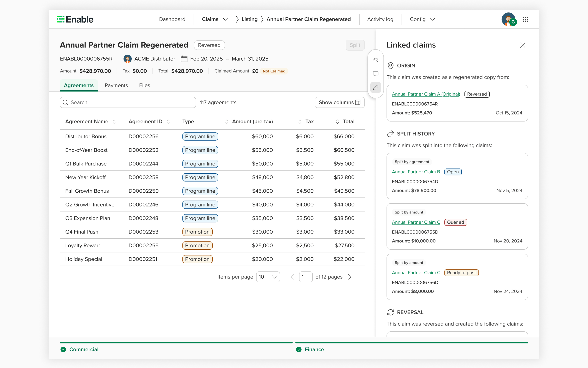Click the $27,500 total for Loyalty Reward

coord(344,246)
